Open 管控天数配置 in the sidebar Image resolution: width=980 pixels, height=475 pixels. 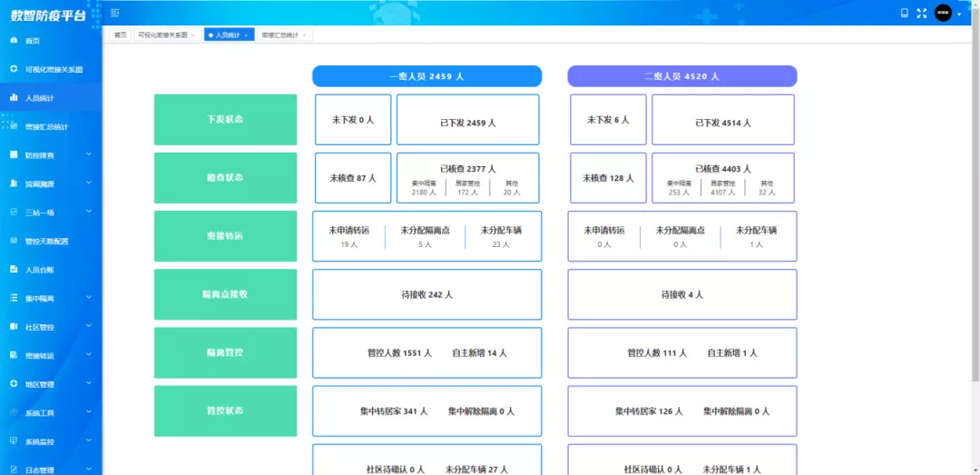click(46, 241)
